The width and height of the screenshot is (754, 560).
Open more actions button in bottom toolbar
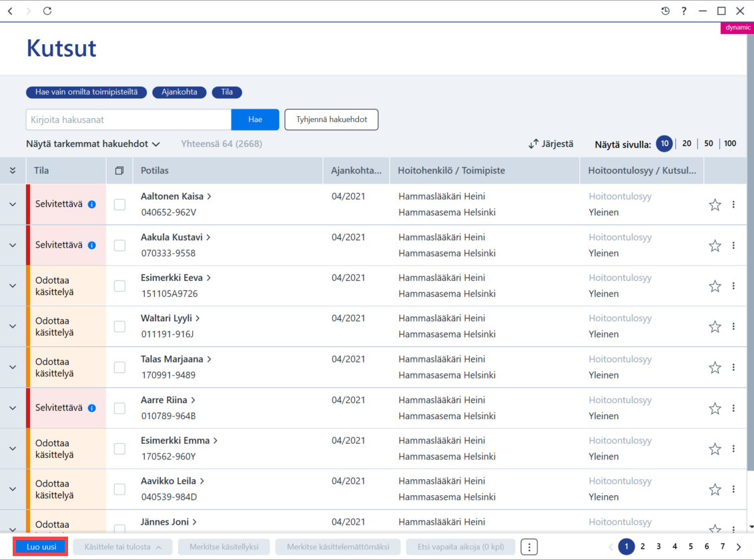tap(529, 547)
